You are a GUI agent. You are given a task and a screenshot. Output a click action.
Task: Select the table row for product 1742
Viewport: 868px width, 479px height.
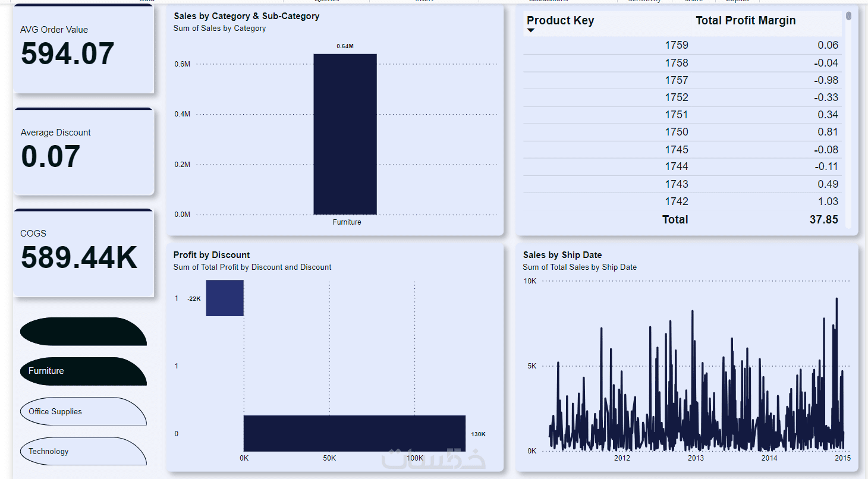tap(683, 201)
